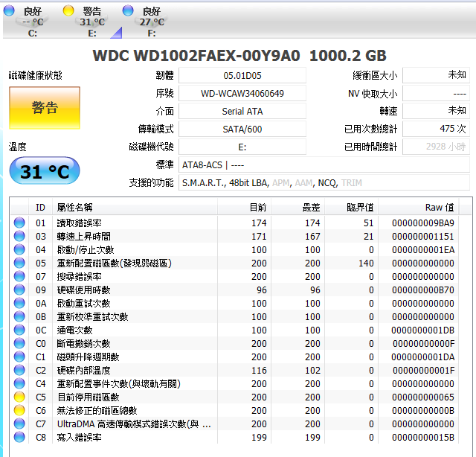
Task: Click the ATA8-ACS standard field
Action: tap(324, 165)
